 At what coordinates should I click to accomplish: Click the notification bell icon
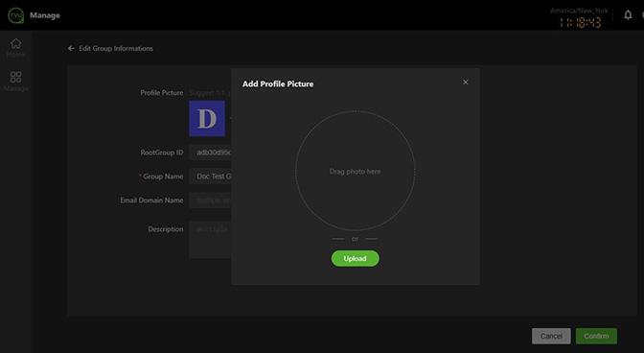click(628, 15)
